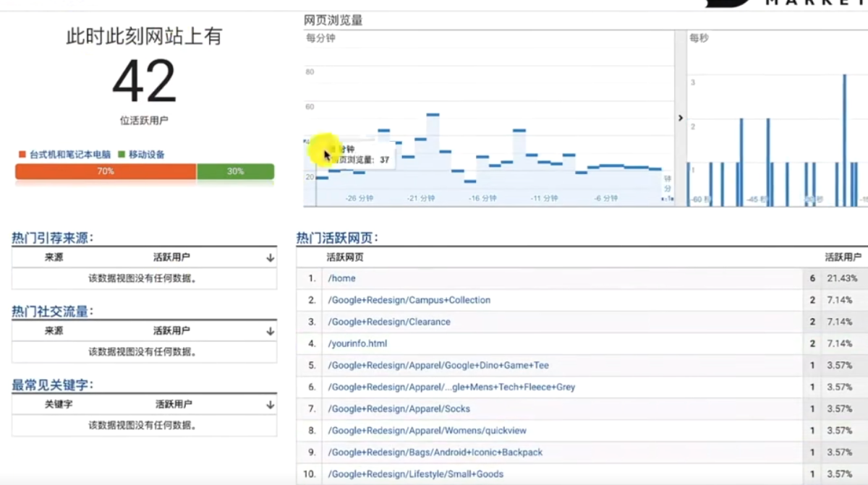Click the 活跃用户 column header in pages table
This screenshot has width=868, height=485.
843,257
